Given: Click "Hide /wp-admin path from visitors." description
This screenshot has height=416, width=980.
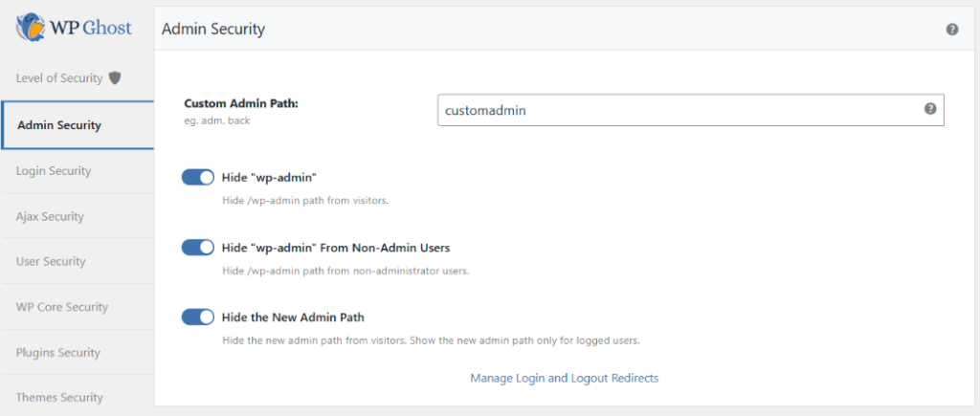Looking at the screenshot, I should point(306,201).
